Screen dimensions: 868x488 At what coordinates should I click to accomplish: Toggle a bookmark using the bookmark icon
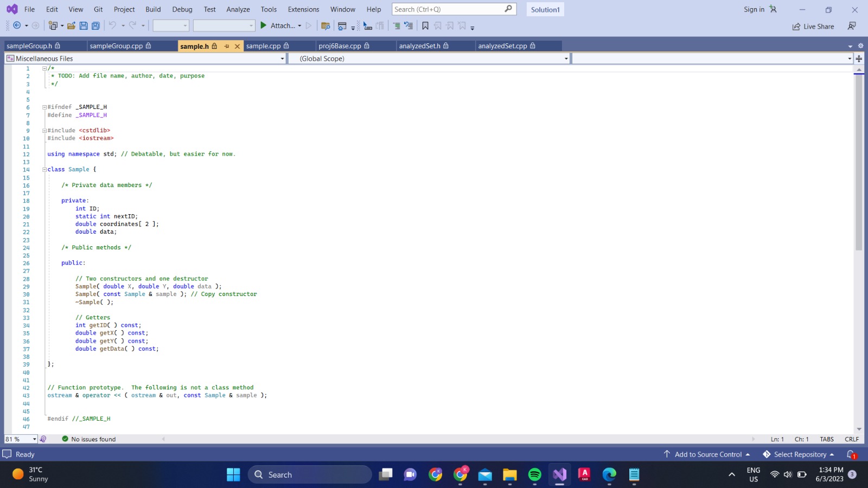click(426, 25)
